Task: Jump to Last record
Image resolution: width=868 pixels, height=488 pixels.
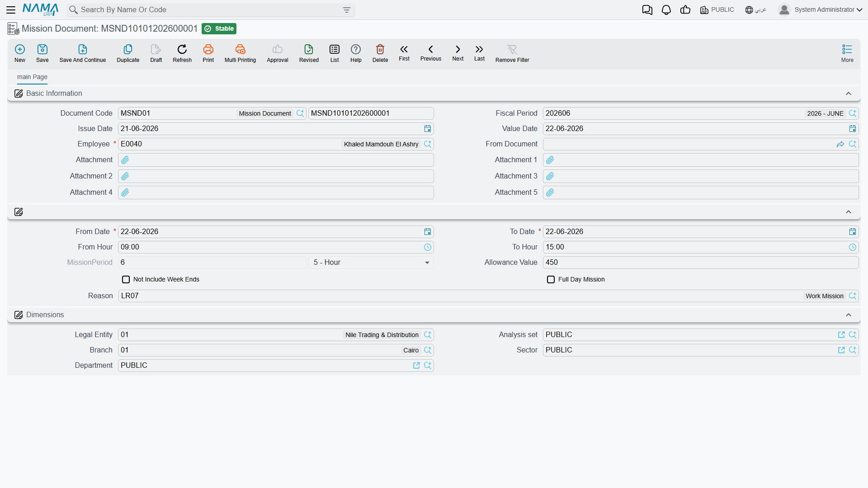Action: point(479,53)
